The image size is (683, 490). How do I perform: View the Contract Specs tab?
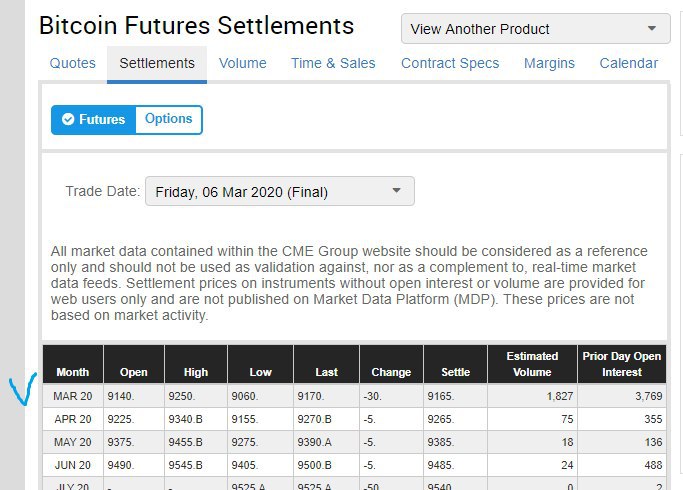pyautogui.click(x=450, y=63)
